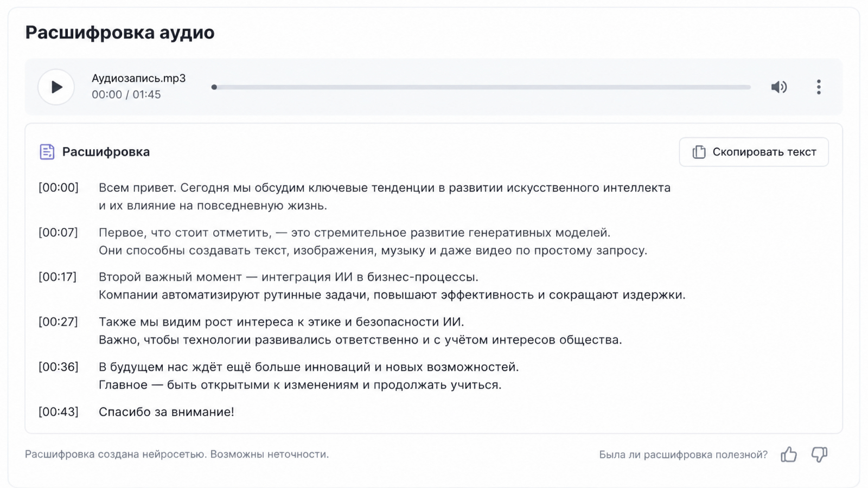The width and height of the screenshot is (868, 488).
Task: Rate transcript with thumbs down icon
Action: 819,454
